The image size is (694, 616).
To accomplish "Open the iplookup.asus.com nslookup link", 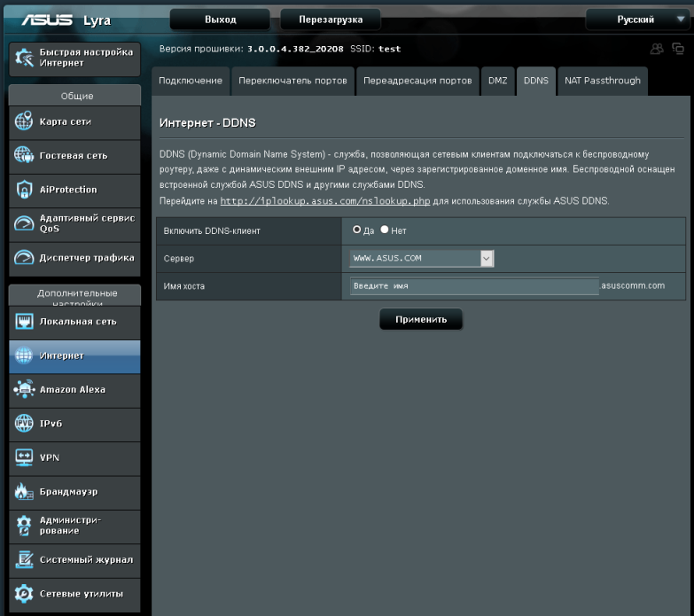I will 325,201.
